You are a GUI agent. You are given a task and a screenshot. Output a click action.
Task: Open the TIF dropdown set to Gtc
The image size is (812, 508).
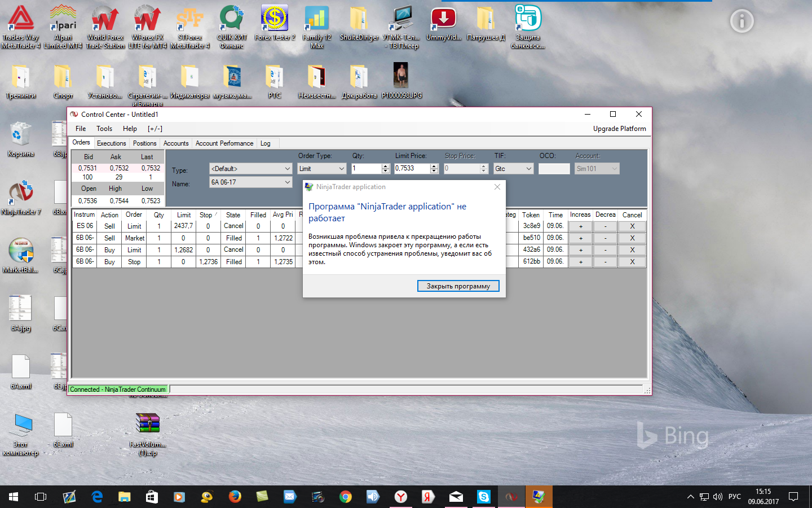[513, 169]
